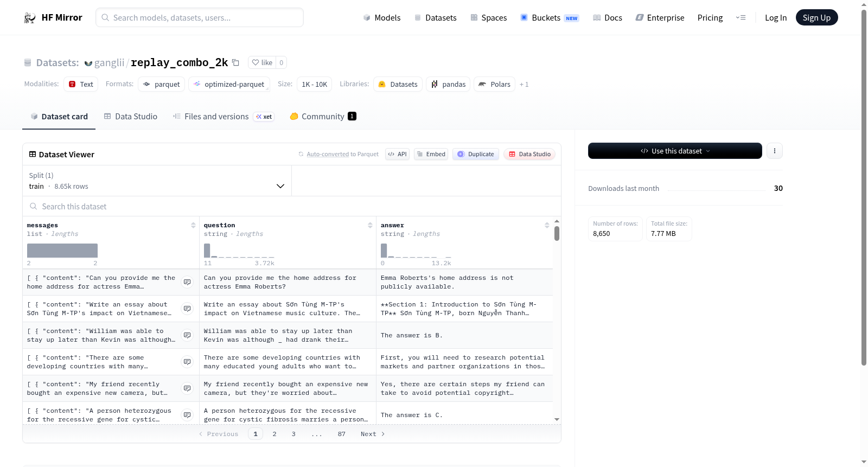868x467 pixels.
Task: Open the Community tab
Action: pyautogui.click(x=323, y=117)
